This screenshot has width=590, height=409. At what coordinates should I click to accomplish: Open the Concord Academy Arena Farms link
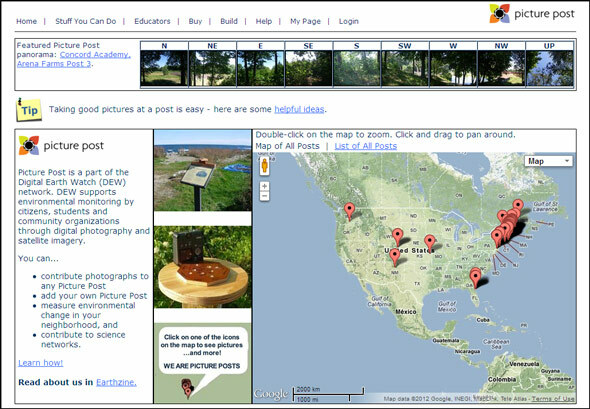point(74,59)
